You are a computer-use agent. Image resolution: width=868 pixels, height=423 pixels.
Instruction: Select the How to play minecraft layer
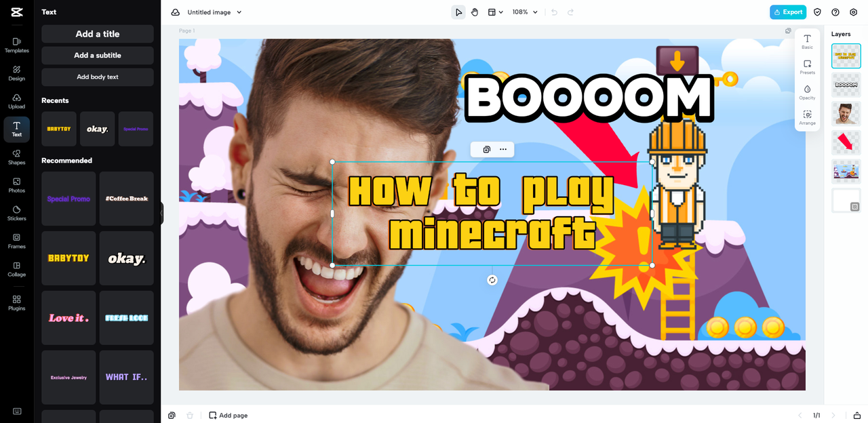(846, 56)
